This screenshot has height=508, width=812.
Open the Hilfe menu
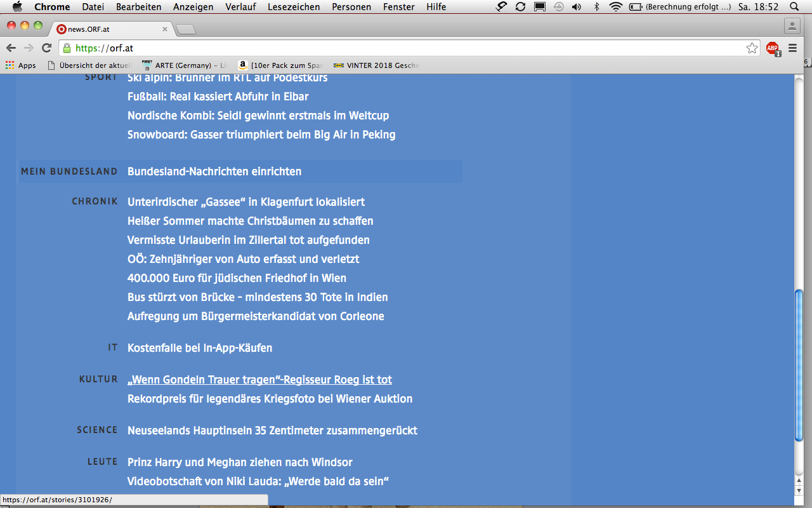pos(436,7)
